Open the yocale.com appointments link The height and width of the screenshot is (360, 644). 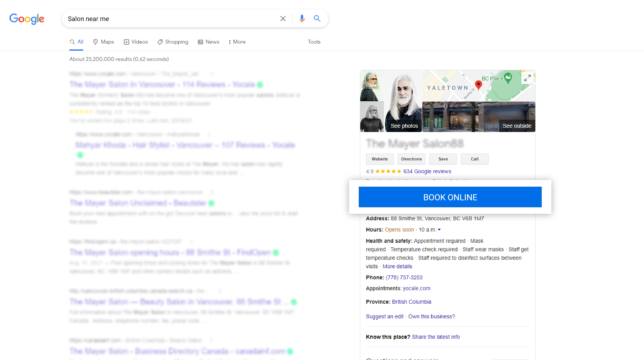pyautogui.click(x=416, y=288)
